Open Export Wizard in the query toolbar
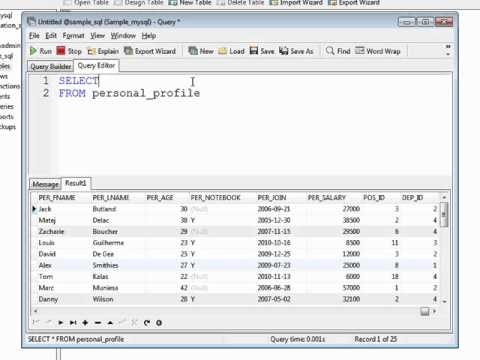This screenshot has height=360, width=480. 150,51
